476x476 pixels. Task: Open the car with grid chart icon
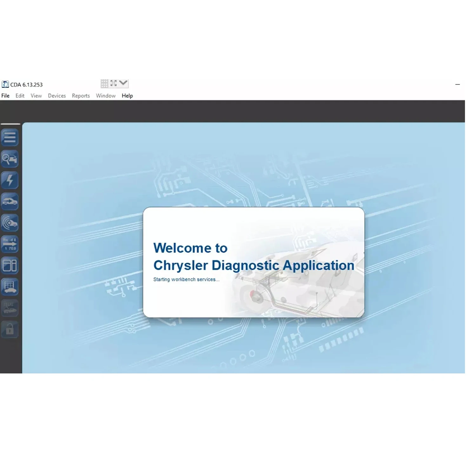[x=10, y=287]
